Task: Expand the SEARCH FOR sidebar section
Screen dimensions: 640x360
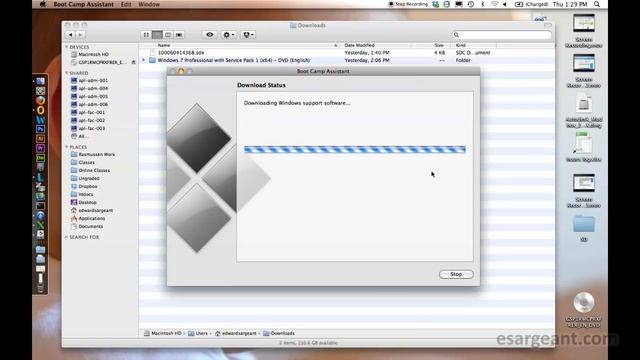Action: (67, 237)
